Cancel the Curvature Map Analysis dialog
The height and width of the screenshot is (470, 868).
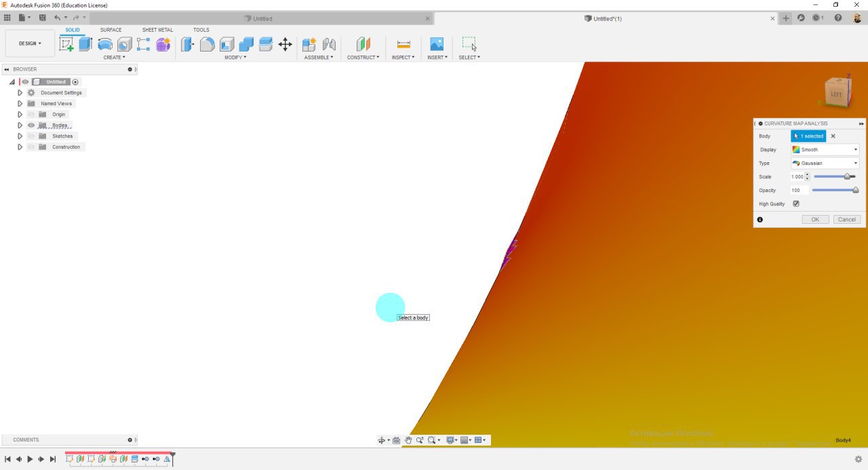click(846, 219)
